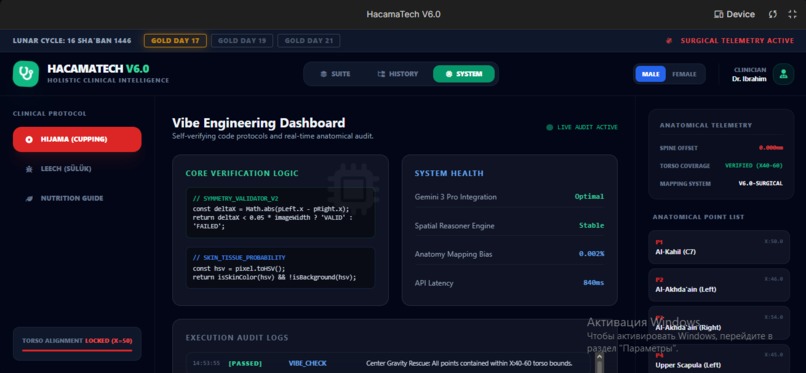
Task: Select anatomical point Al-Akhda'ain (Left)
Action: point(719,285)
